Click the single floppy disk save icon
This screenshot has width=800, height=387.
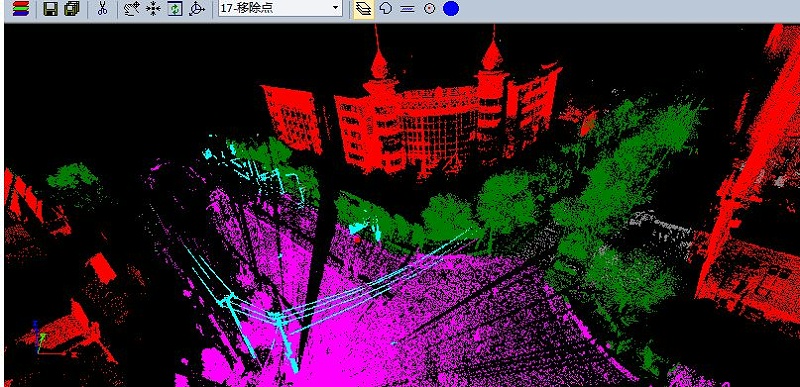50,9
